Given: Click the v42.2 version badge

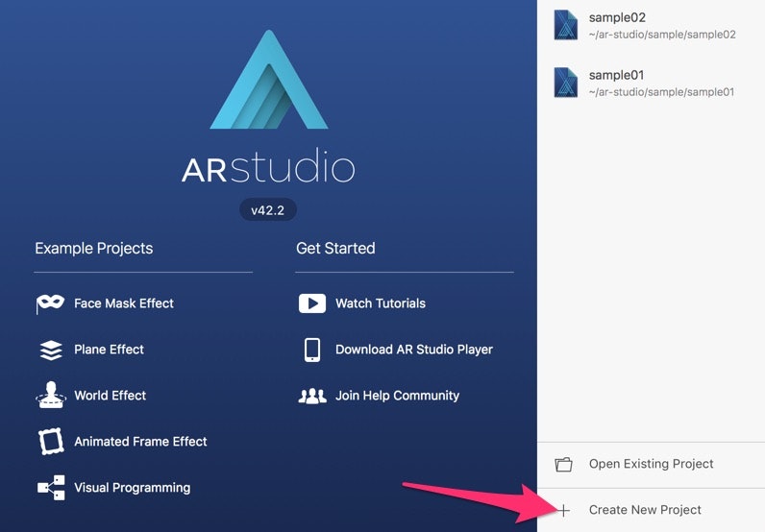Looking at the screenshot, I should 268,210.
